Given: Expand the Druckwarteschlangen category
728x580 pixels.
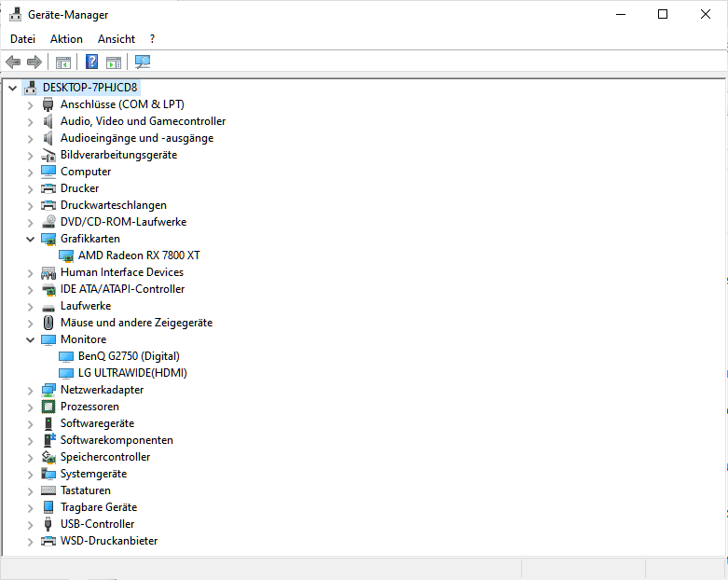Looking at the screenshot, I should (30, 206).
